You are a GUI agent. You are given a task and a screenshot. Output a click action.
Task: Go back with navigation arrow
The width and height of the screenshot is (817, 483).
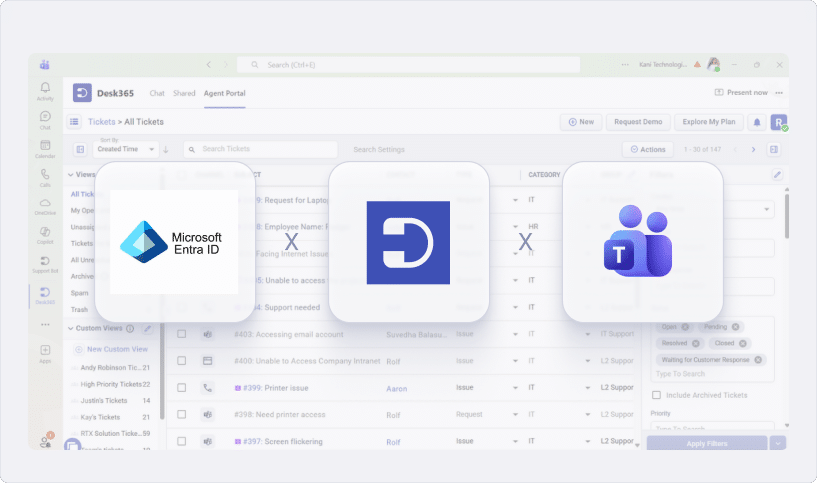coord(209,65)
